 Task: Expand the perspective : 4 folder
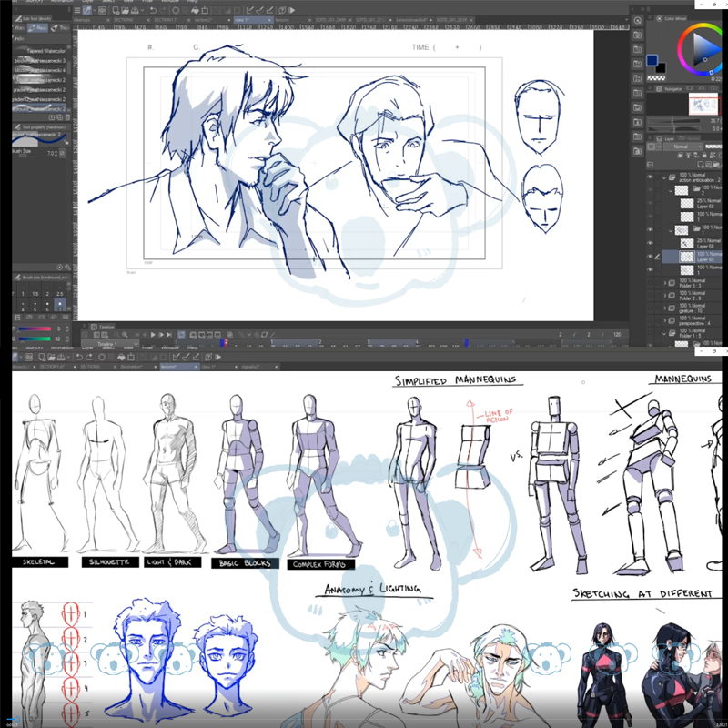[x=665, y=320]
